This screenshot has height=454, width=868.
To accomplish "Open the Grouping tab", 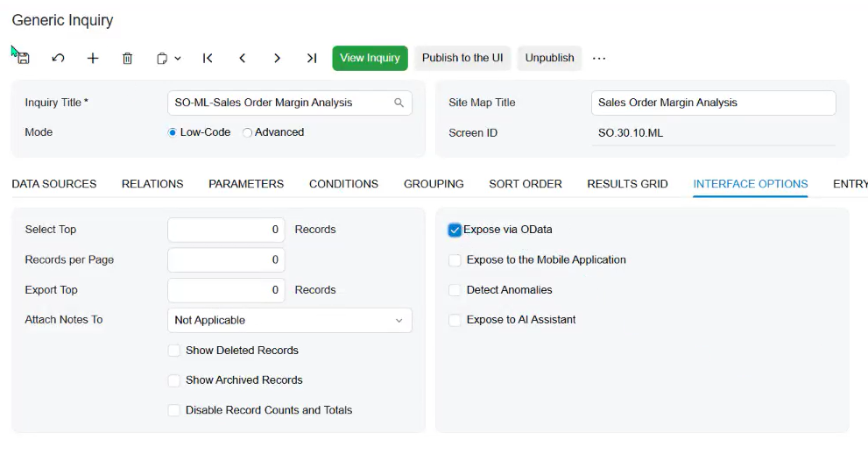I will pos(434,184).
